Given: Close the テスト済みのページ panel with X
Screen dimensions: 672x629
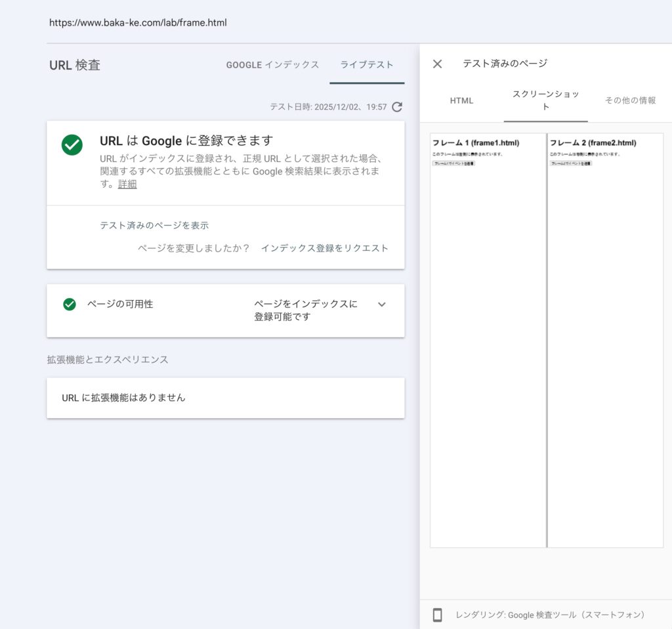Looking at the screenshot, I should coord(438,64).
